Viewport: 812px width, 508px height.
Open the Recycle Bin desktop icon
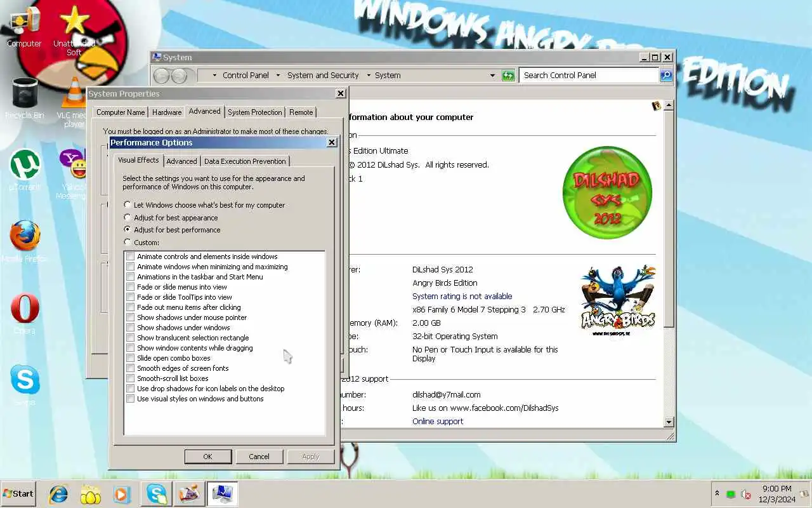tap(25, 98)
